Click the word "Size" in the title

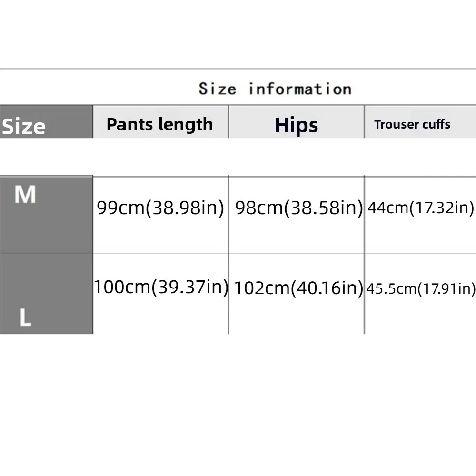click(x=217, y=89)
